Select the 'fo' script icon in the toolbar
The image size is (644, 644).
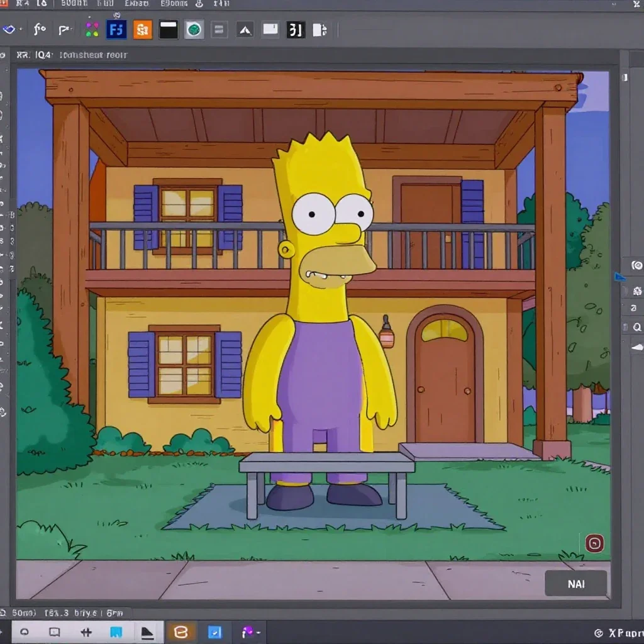pos(40,29)
